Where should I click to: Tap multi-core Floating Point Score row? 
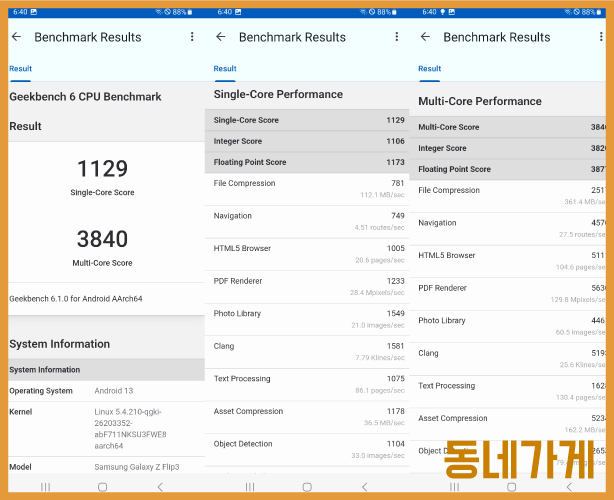508,169
